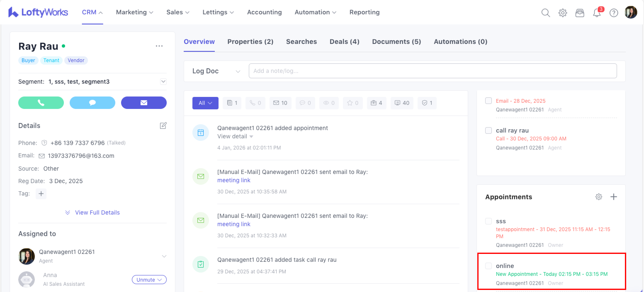Check the 'call ray rau' task checkbox
Viewport: 644px width, 292px height.
488,130
